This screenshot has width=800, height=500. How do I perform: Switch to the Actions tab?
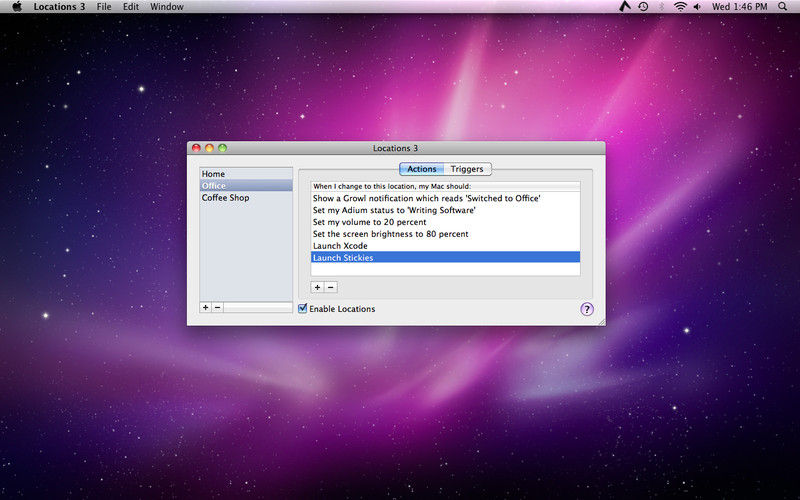(421, 169)
